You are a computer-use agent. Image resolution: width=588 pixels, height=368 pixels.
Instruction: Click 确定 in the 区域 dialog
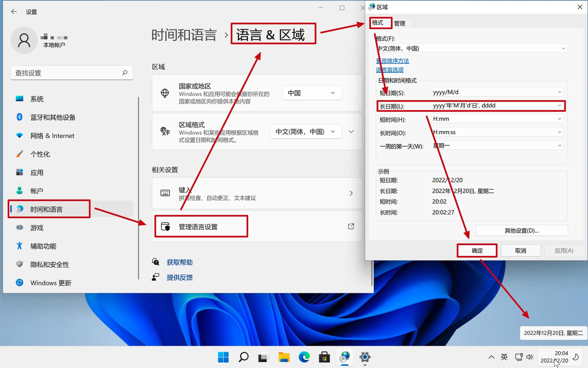coord(477,251)
